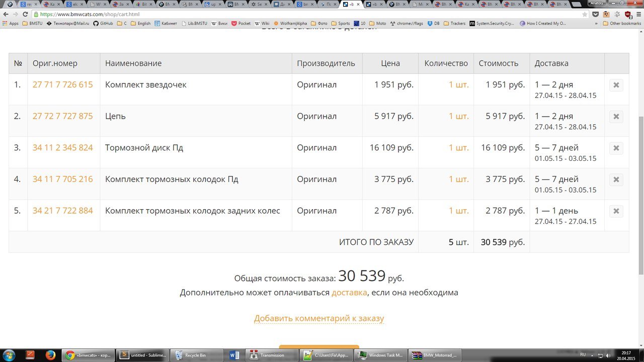Click Добавить комментарий к заказу
The image size is (644, 362).
(319, 318)
